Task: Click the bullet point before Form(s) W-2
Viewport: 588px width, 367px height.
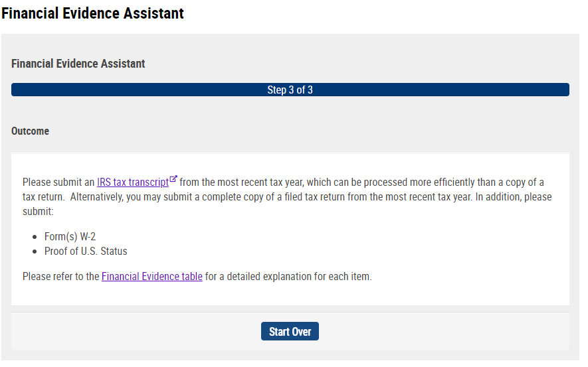Action: tap(35, 237)
